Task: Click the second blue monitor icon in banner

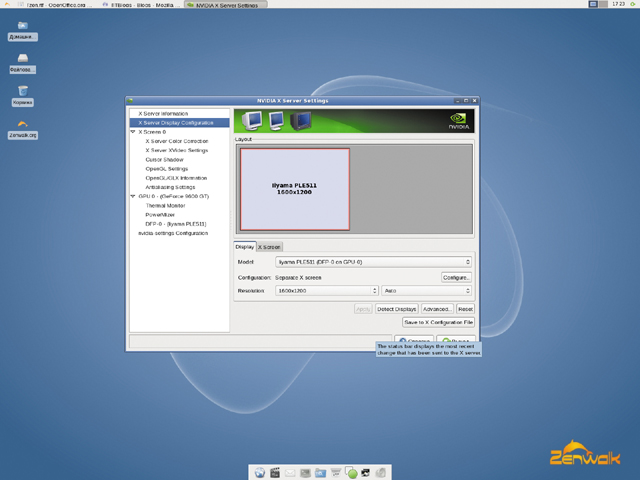Action: [x=277, y=121]
